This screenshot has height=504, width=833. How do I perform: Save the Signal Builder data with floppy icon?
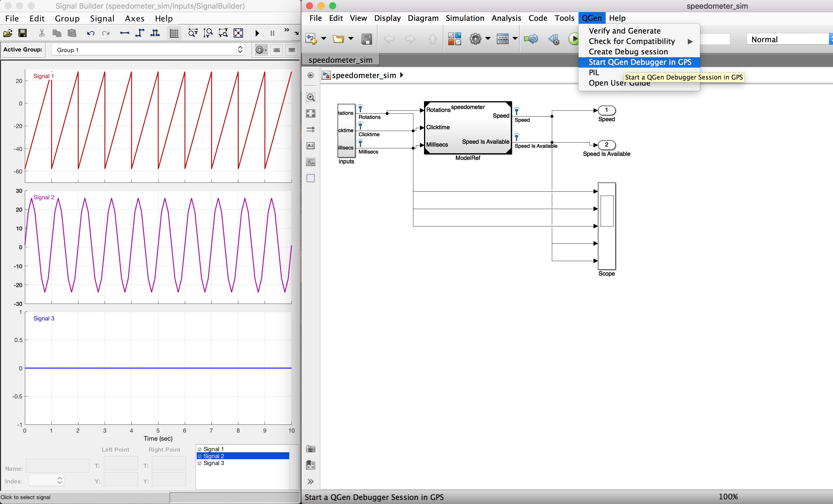pos(23,33)
